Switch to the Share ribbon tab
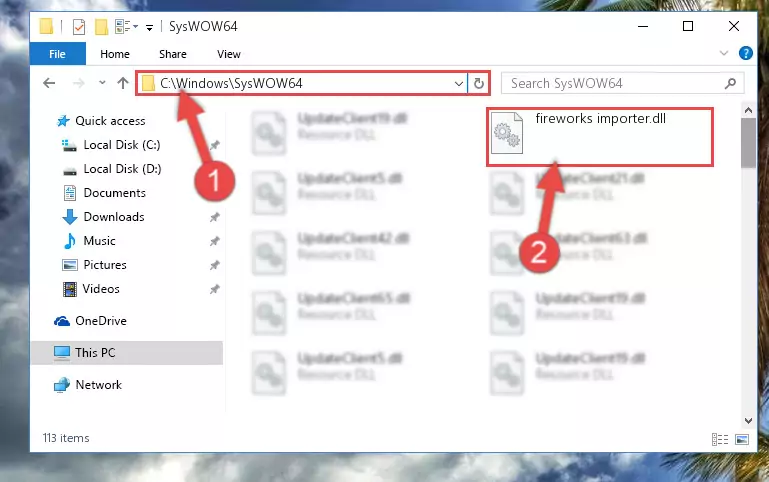 (x=173, y=54)
